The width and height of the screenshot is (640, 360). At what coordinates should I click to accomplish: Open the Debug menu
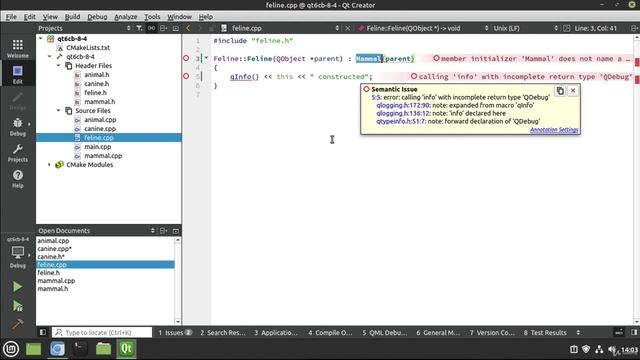click(x=97, y=17)
